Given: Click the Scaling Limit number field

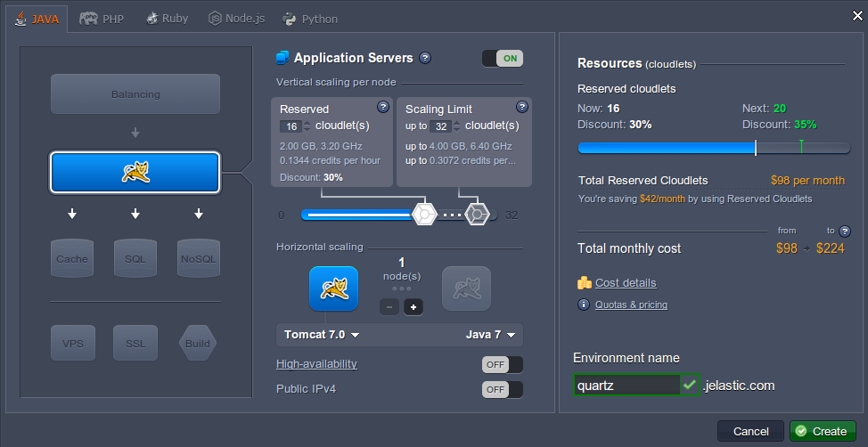Looking at the screenshot, I should click(x=440, y=126).
